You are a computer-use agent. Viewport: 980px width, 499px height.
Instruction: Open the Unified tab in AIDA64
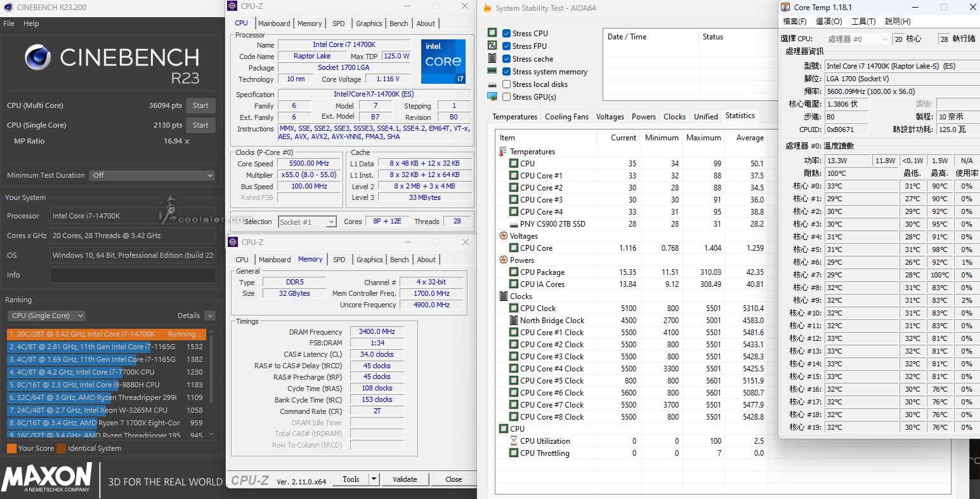pos(706,117)
